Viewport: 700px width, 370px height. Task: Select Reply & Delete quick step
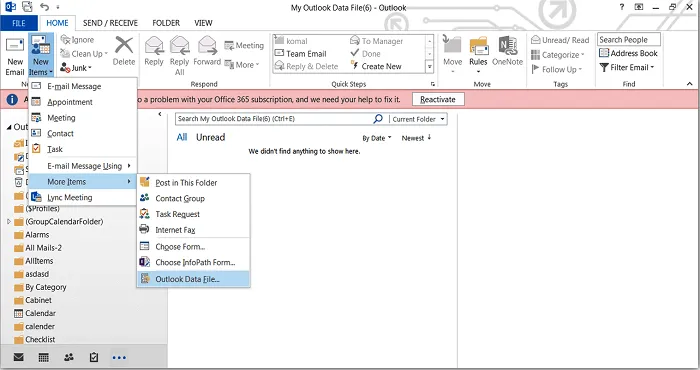[306, 66]
